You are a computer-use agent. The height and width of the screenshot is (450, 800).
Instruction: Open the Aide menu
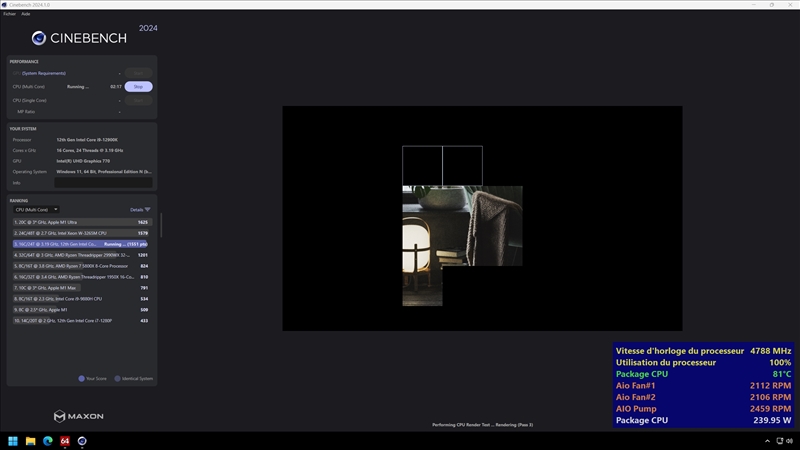coord(26,14)
